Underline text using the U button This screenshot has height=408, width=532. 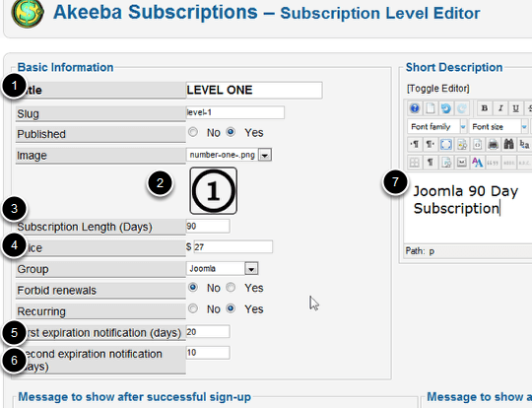(515, 108)
